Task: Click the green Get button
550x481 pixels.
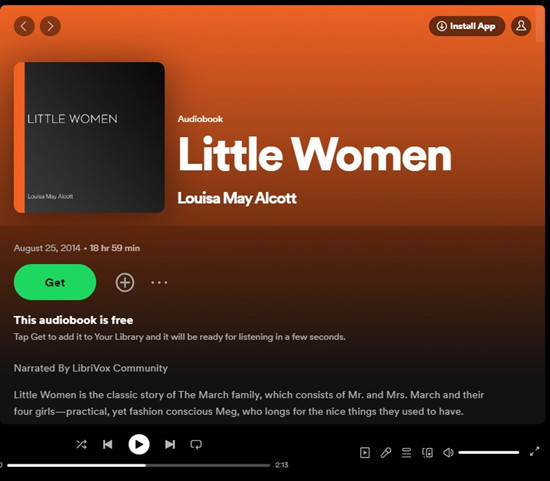Action: point(55,282)
